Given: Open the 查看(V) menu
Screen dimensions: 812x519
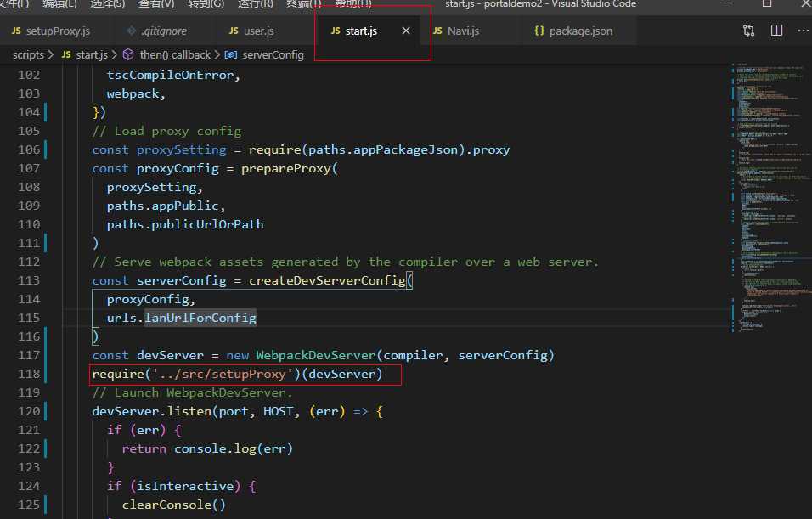Looking at the screenshot, I should click(156, 4).
